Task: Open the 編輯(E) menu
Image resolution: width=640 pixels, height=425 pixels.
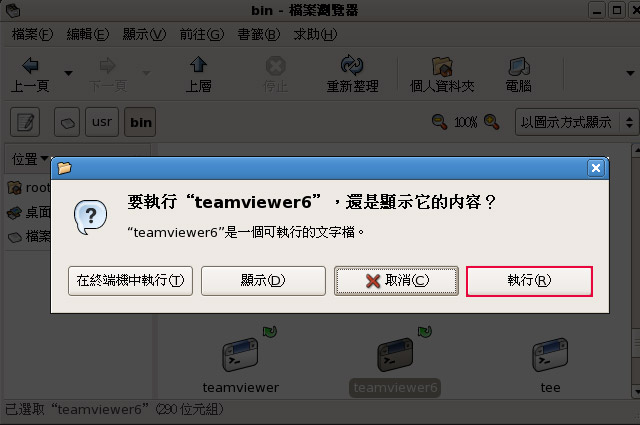Action: pos(88,34)
